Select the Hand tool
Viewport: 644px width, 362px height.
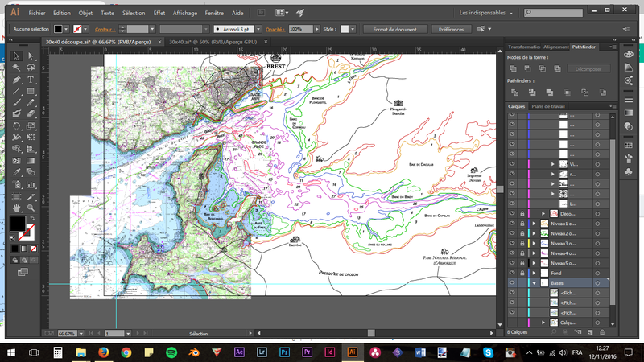[x=17, y=208]
